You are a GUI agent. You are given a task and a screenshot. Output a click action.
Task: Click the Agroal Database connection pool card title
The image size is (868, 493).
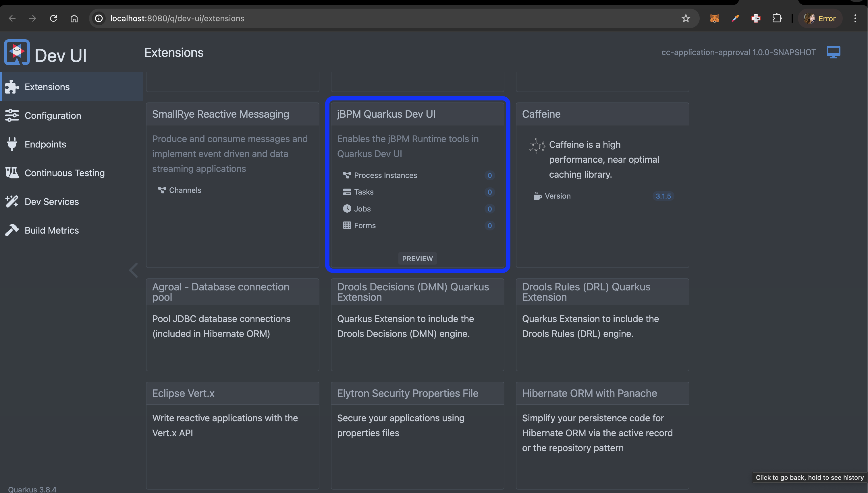(x=221, y=292)
